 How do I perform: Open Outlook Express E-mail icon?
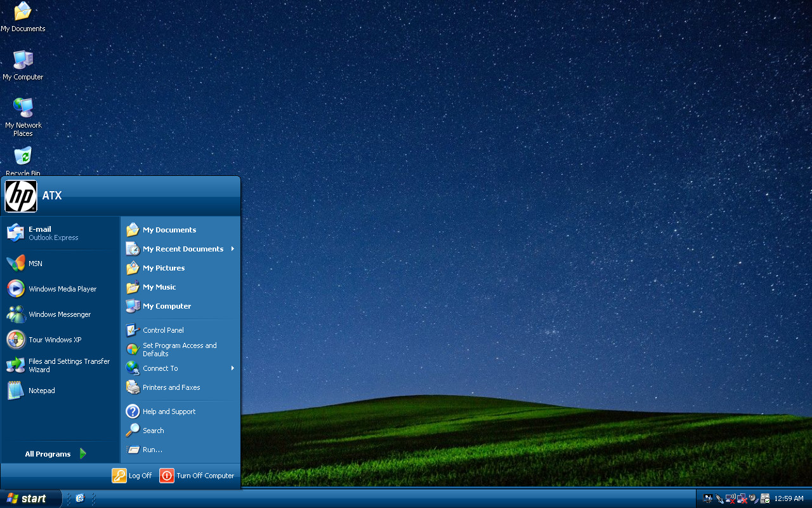coord(16,233)
